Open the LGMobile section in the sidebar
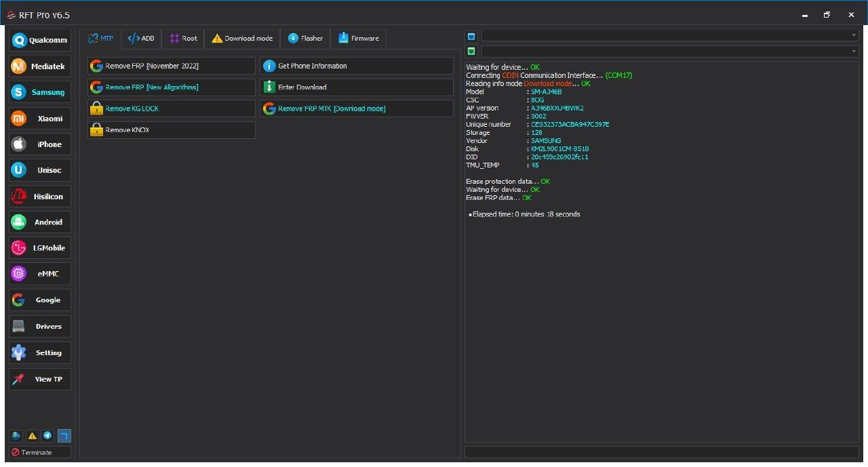The image size is (868, 467). [x=40, y=248]
